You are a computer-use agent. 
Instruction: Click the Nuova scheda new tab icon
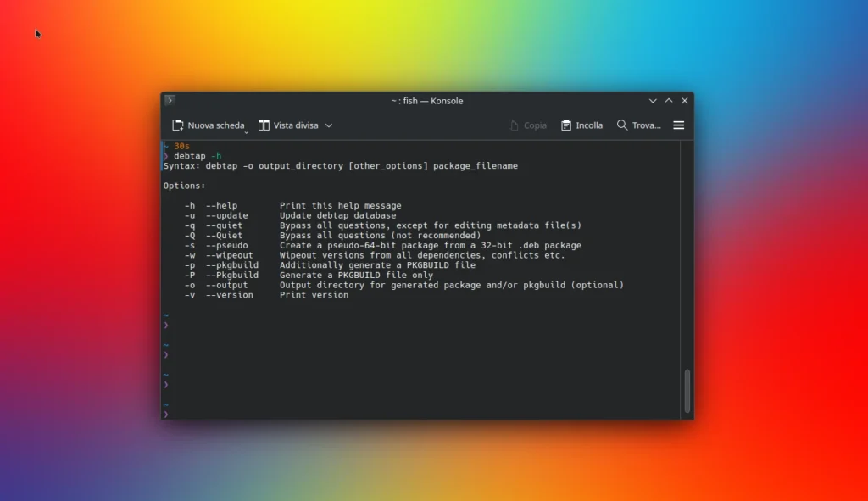tap(178, 125)
